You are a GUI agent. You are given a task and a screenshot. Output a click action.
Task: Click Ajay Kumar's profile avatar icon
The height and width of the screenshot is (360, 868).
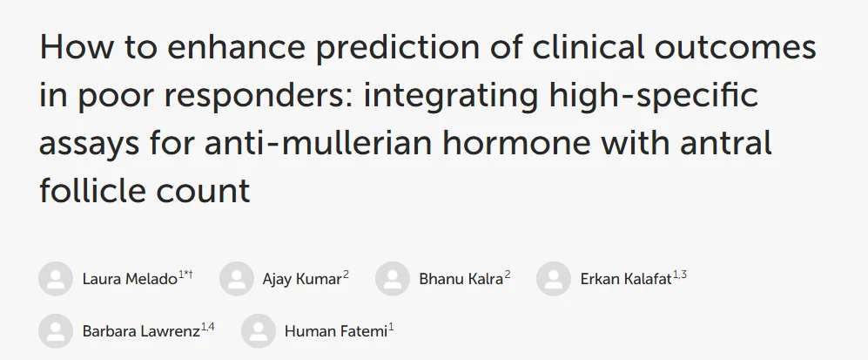point(237,279)
